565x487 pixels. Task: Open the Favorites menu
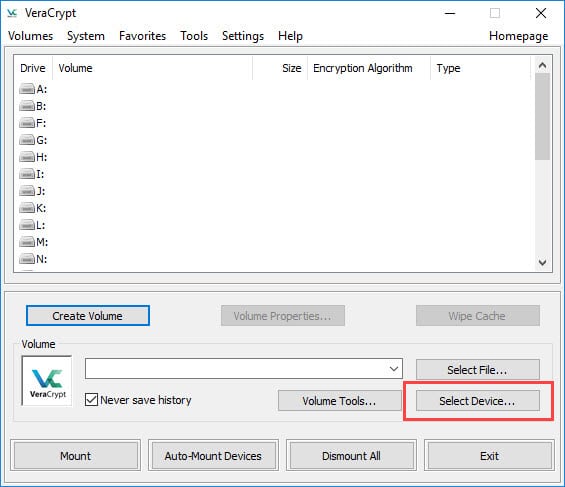[x=142, y=36]
